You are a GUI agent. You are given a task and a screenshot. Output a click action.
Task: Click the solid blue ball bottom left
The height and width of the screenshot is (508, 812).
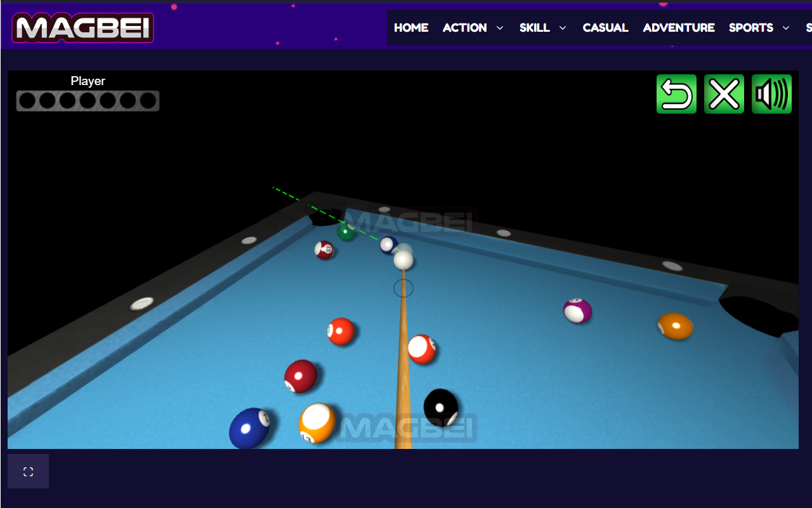(x=250, y=427)
